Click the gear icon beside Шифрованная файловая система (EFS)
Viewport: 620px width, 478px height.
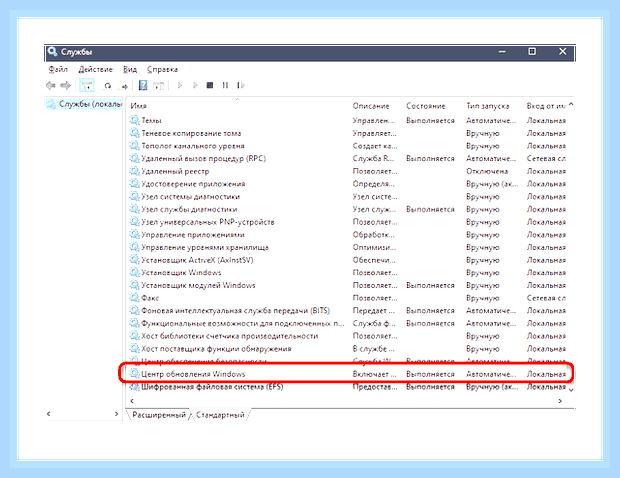134,386
